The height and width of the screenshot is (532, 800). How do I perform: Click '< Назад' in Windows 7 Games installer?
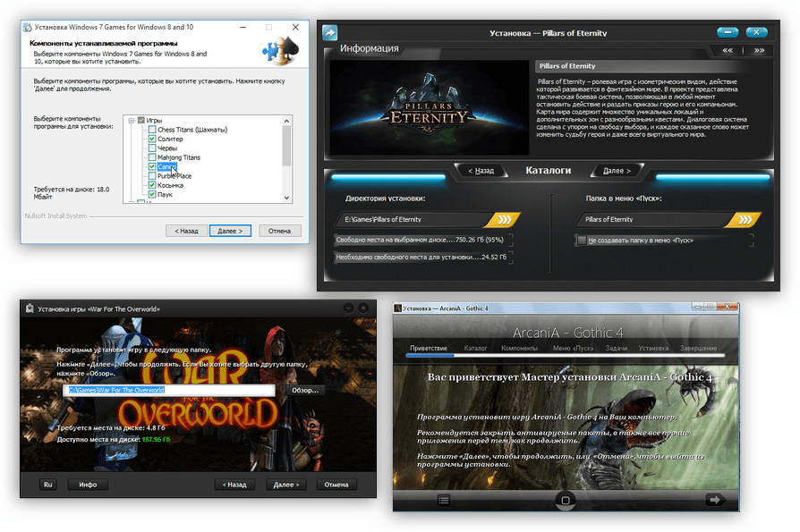click(x=186, y=231)
